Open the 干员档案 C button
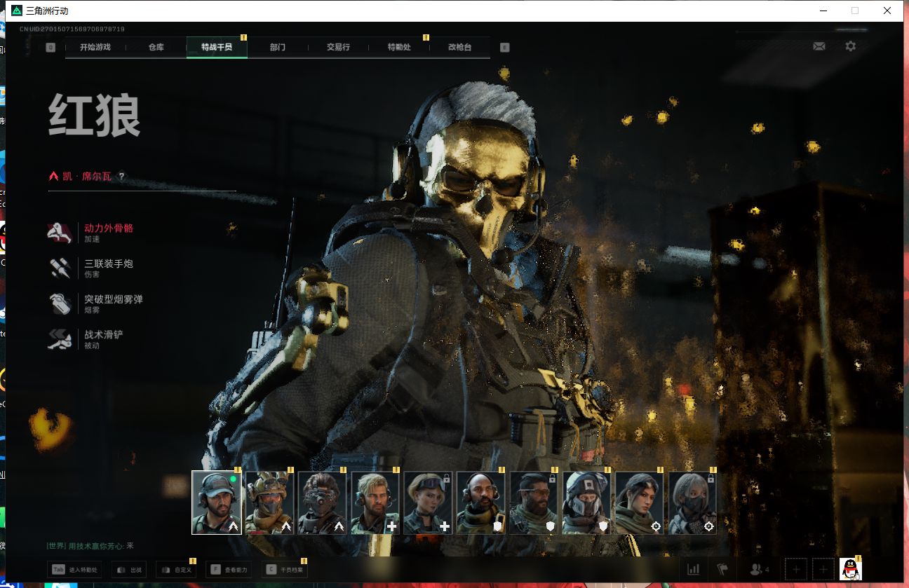The height and width of the screenshot is (588, 909). (x=285, y=570)
